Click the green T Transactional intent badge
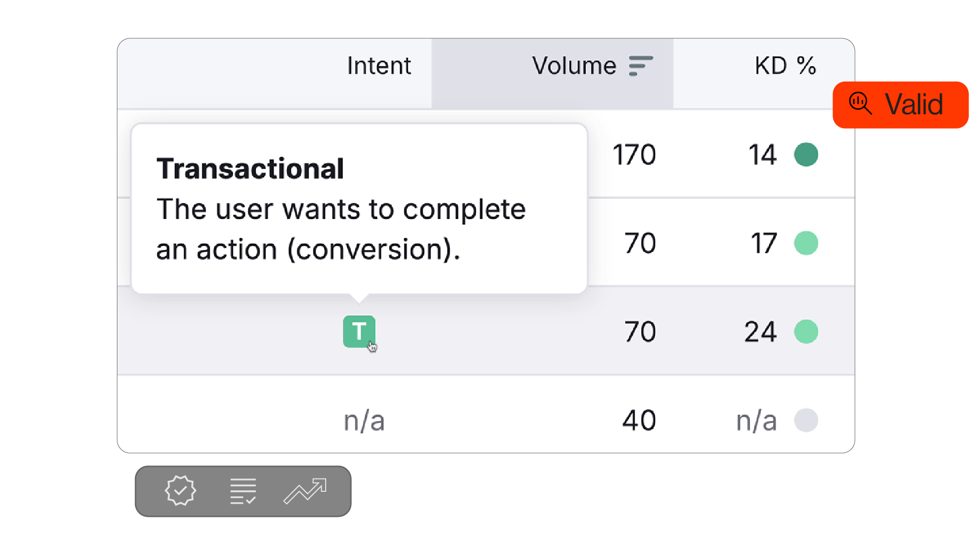 coord(359,332)
